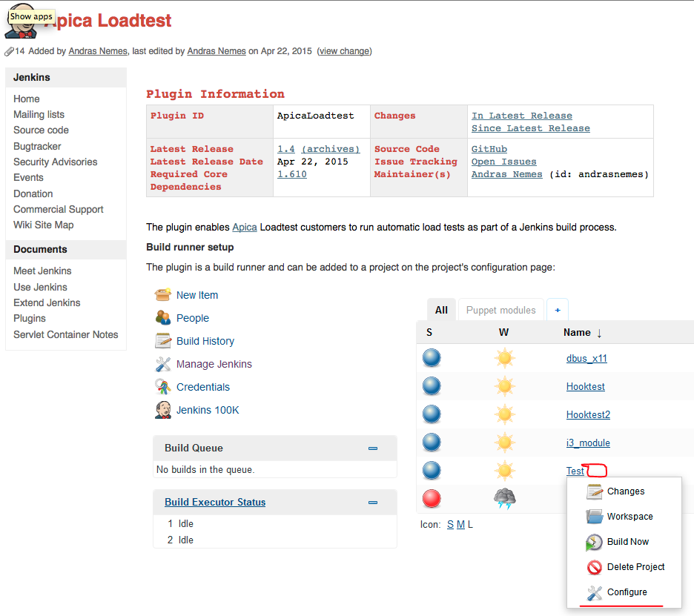Click the Credentials keys icon
The height and width of the screenshot is (616, 694).
(163, 387)
